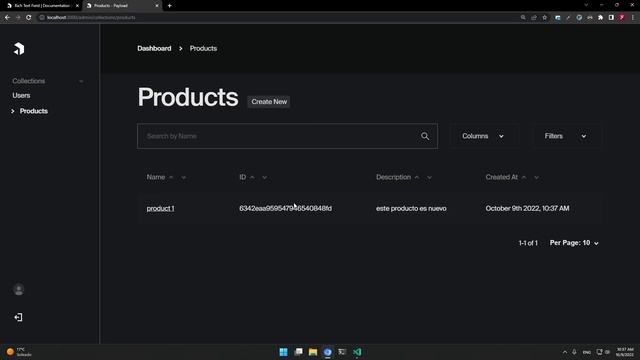Sort the ID column ascending

[x=252, y=177]
